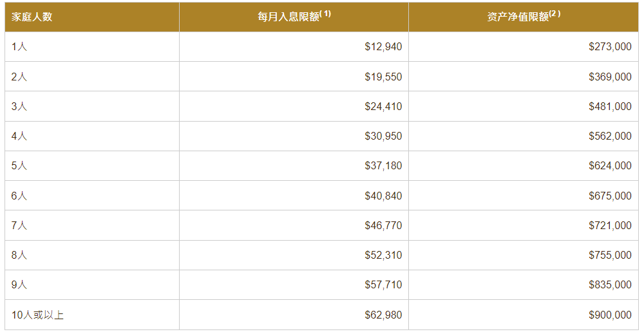The height and width of the screenshot is (334, 644).
Task: Select the 7人 row label
Action: [x=19, y=225]
